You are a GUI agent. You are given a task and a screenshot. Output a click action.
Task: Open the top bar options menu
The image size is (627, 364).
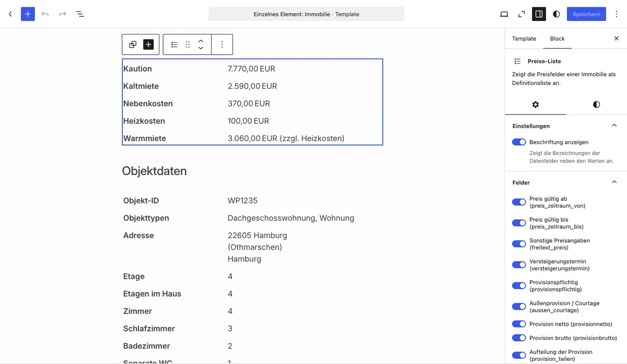tap(617, 14)
